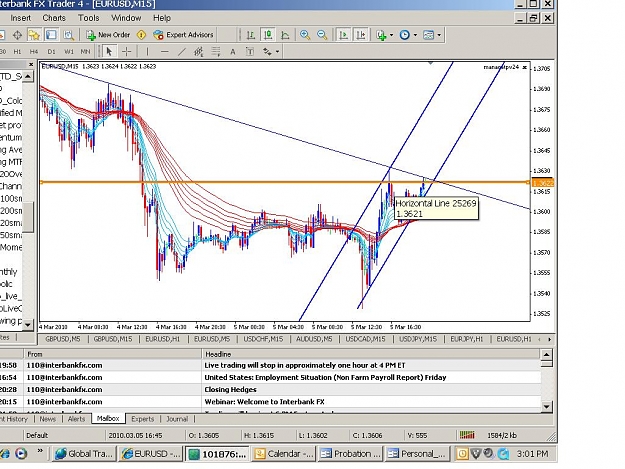The height and width of the screenshot is (469, 625).
Task: Select the Equidistant Channel tool
Action: [x=199, y=51]
